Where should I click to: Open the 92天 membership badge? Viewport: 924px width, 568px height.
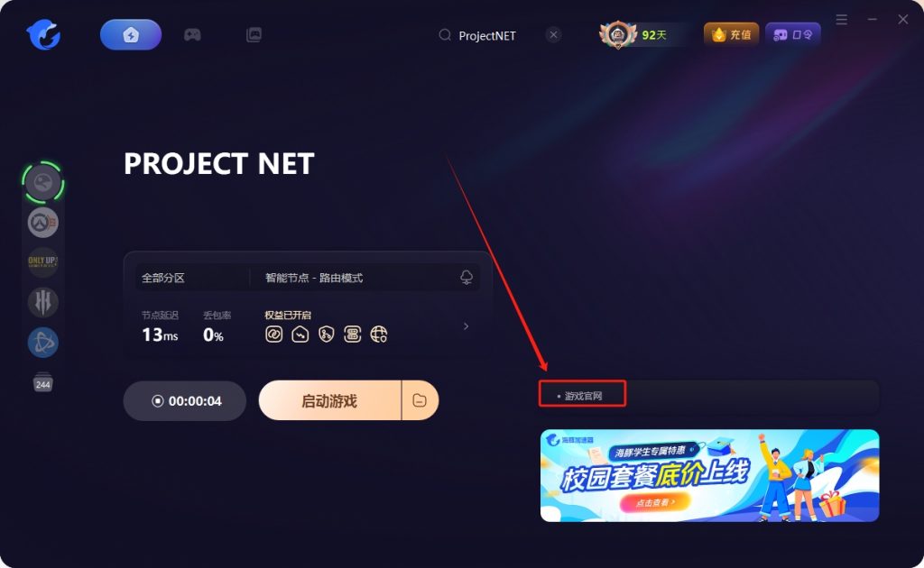point(642,35)
